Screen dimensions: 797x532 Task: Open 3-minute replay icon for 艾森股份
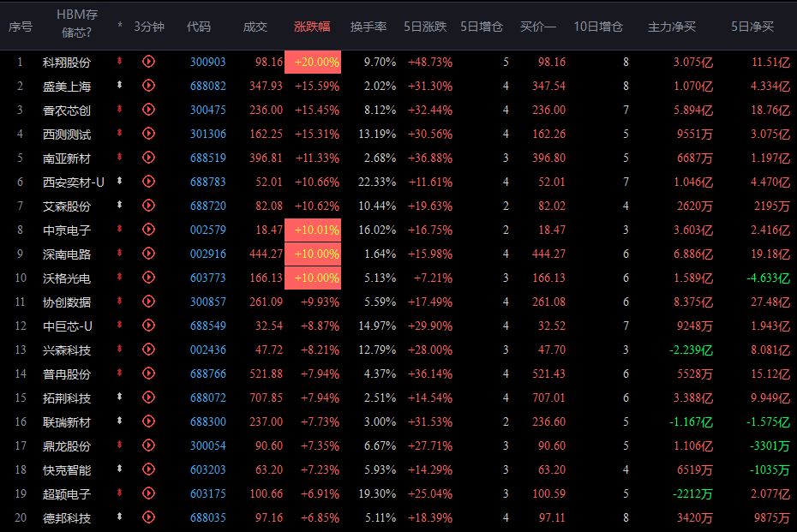coord(148,206)
